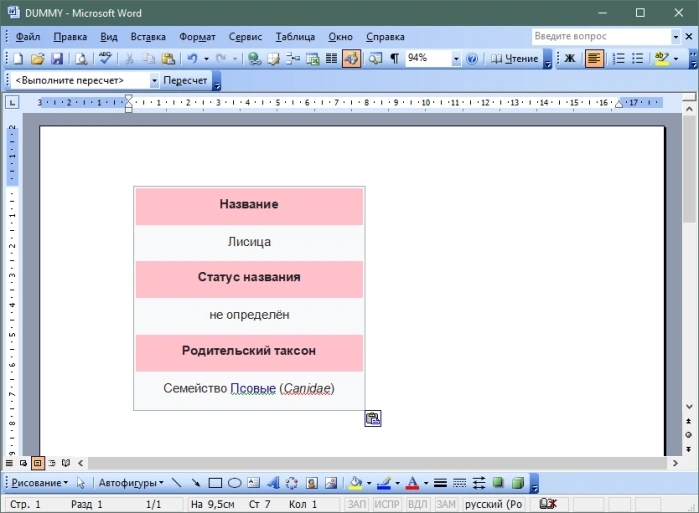This screenshot has width=699, height=513.
Task: Insert a WordArt object from Drawing toolbar
Action: coord(273,483)
